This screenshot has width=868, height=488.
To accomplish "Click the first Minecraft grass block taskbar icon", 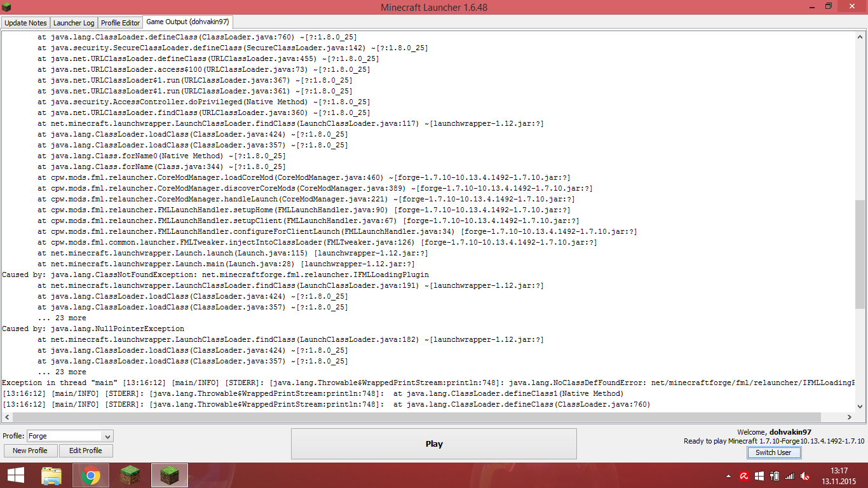I will pyautogui.click(x=130, y=475).
